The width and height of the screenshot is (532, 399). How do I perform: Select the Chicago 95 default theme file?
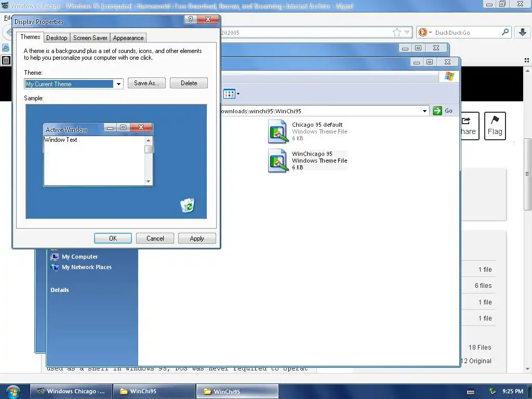(x=308, y=131)
